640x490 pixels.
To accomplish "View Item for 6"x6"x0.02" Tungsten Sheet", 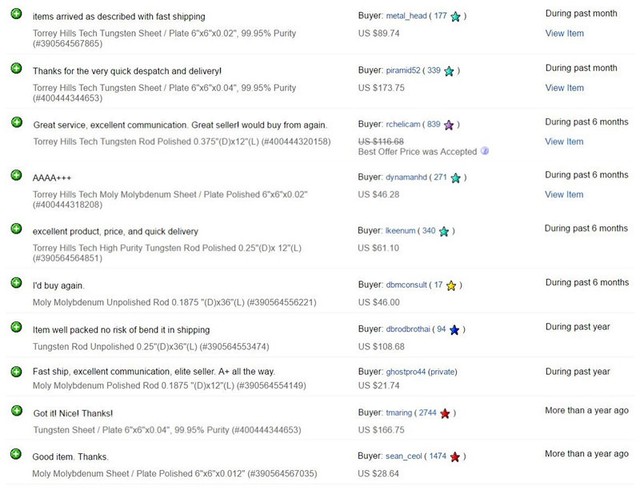I will (564, 33).
